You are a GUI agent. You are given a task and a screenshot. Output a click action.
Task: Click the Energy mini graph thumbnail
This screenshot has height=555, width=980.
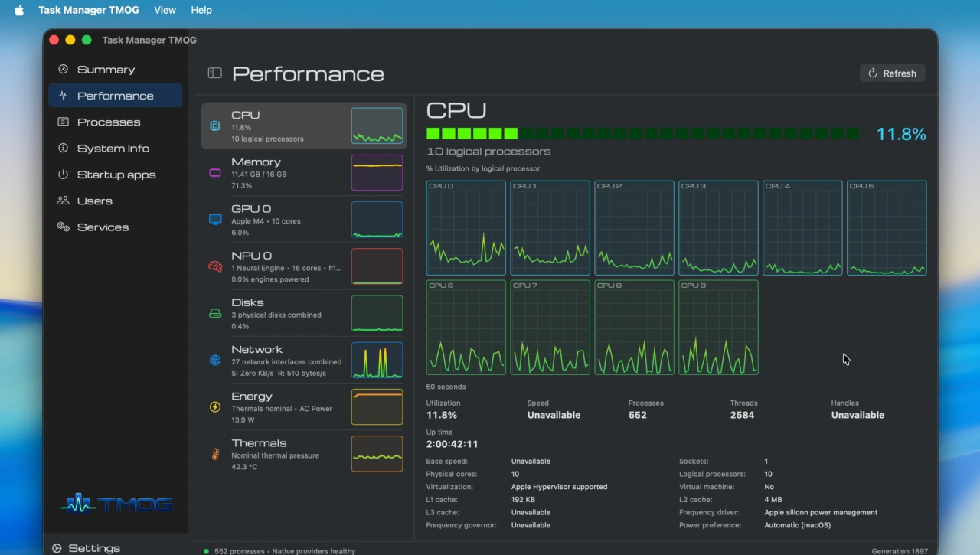pyautogui.click(x=377, y=406)
